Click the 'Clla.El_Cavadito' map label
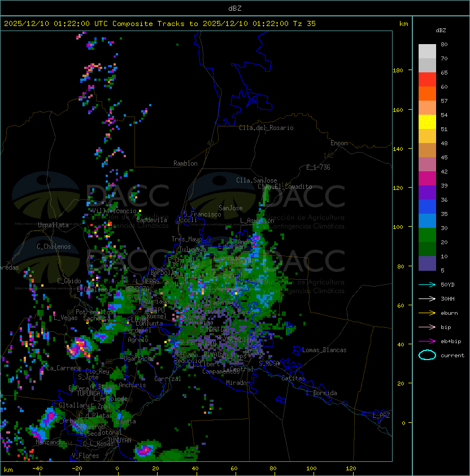This screenshot has width=470, height=476. pos(285,187)
